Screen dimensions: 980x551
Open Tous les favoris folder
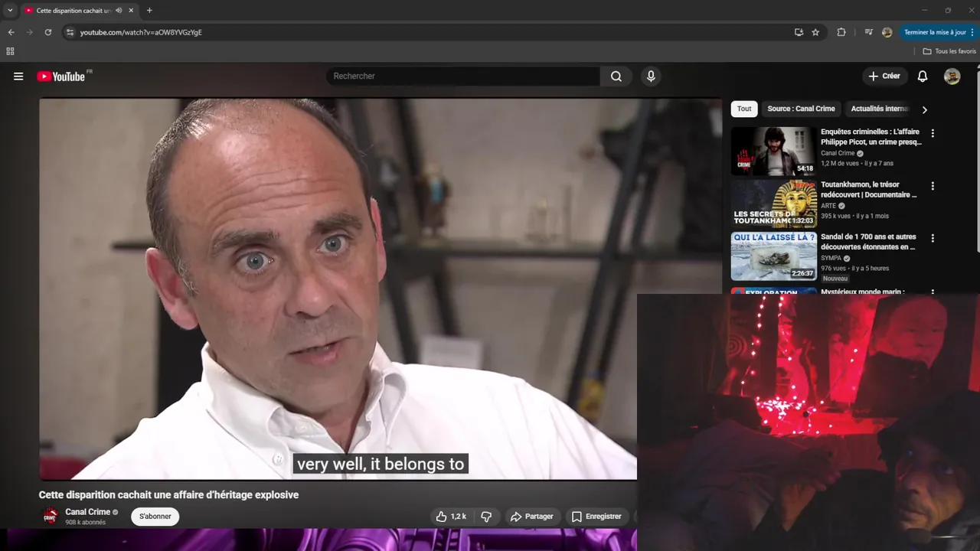pyautogui.click(x=949, y=51)
